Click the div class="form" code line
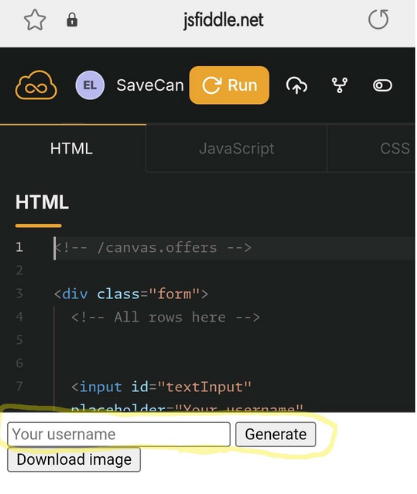Screen dimensions: 417x494 pos(131,294)
